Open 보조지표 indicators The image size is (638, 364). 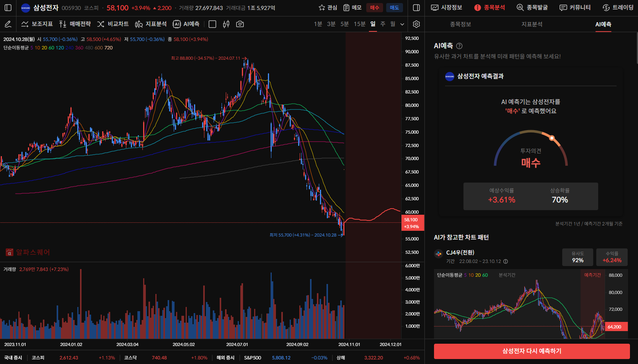(x=37, y=24)
